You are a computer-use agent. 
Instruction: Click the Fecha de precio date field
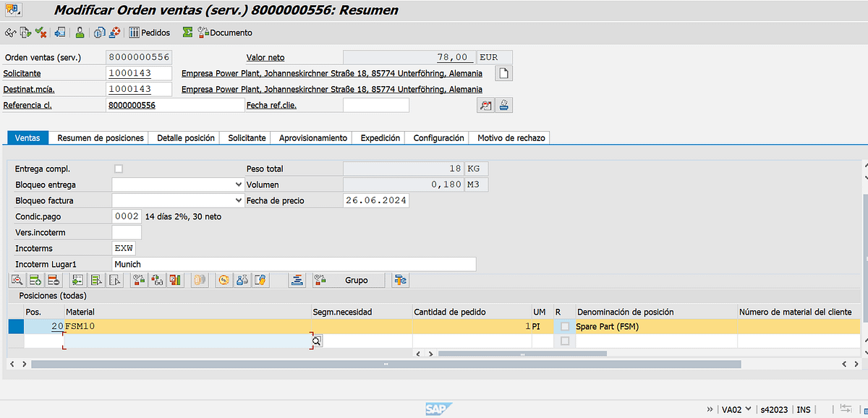376,200
